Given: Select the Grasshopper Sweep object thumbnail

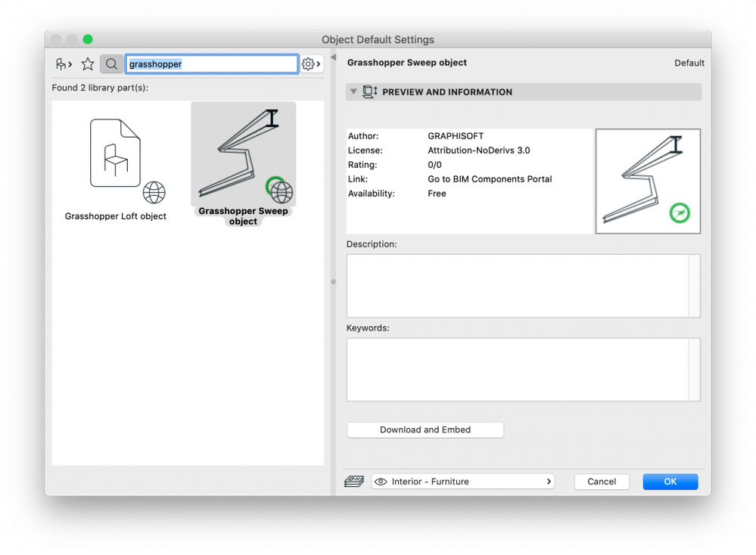Looking at the screenshot, I should (244, 153).
